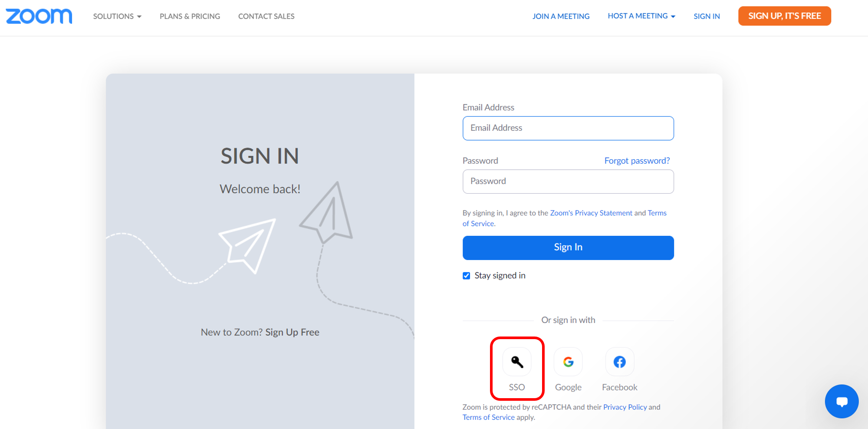Viewport: 868px width, 429px height.
Task: Click Sign In in top navigation
Action: [x=707, y=16]
